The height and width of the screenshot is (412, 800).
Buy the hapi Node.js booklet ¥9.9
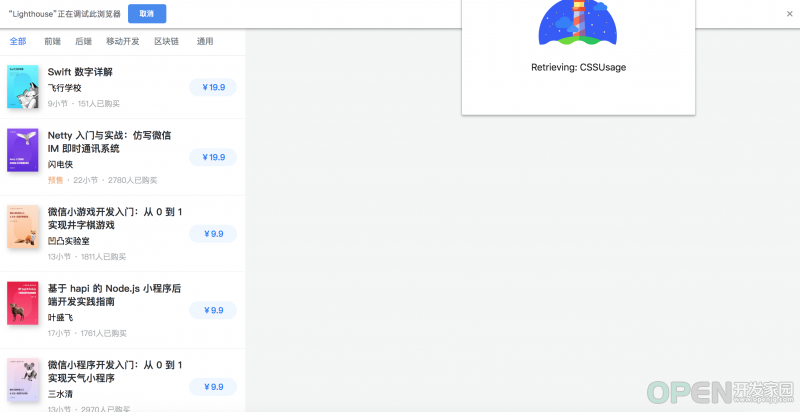coord(213,310)
